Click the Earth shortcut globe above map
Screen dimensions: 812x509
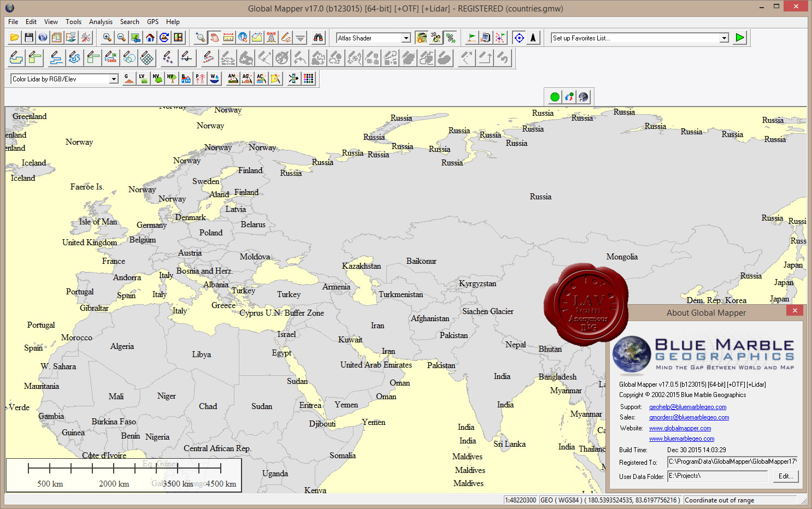tap(584, 97)
